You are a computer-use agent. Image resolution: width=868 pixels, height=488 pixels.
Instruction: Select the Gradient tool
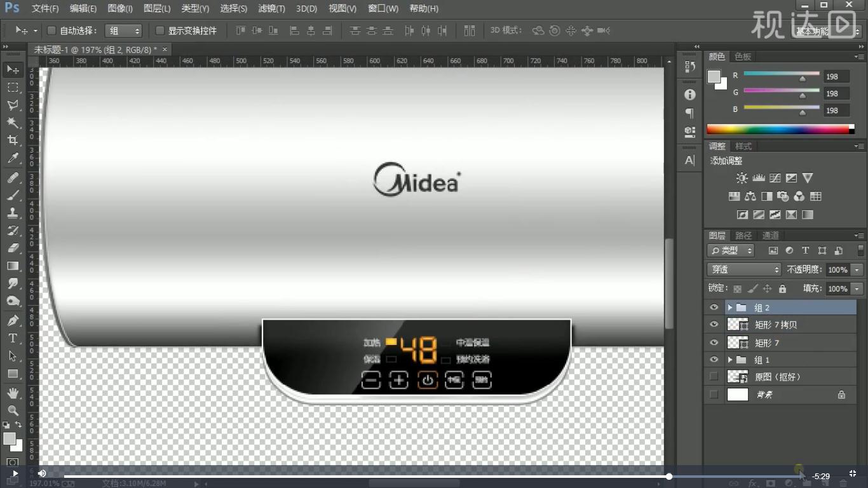(13, 266)
